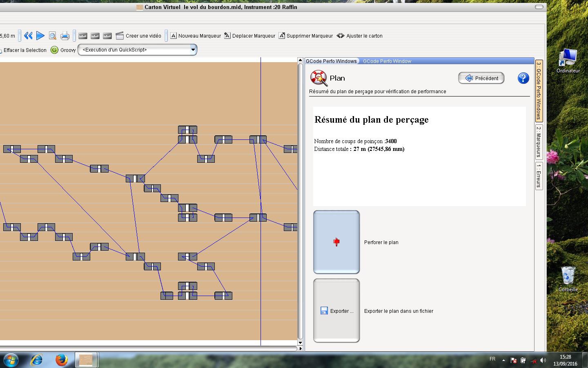
Task: Expand the Execution d'un QuickScript dropdown
Action: click(193, 50)
